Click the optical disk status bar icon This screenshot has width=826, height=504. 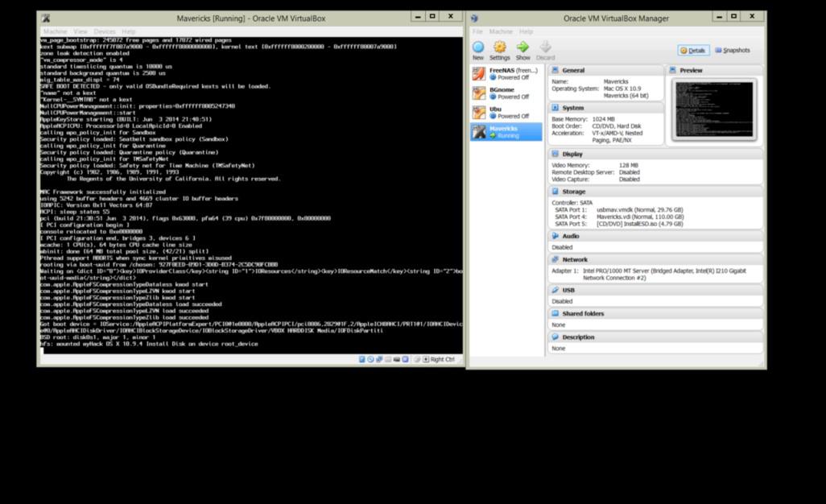pos(370,359)
